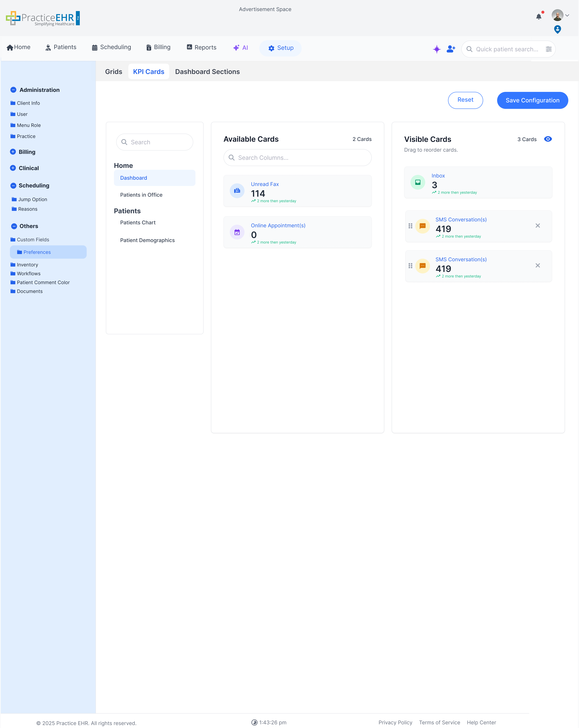Remove the second SMS Conversation(s) card
This screenshot has height=728, width=579.
pos(538,265)
